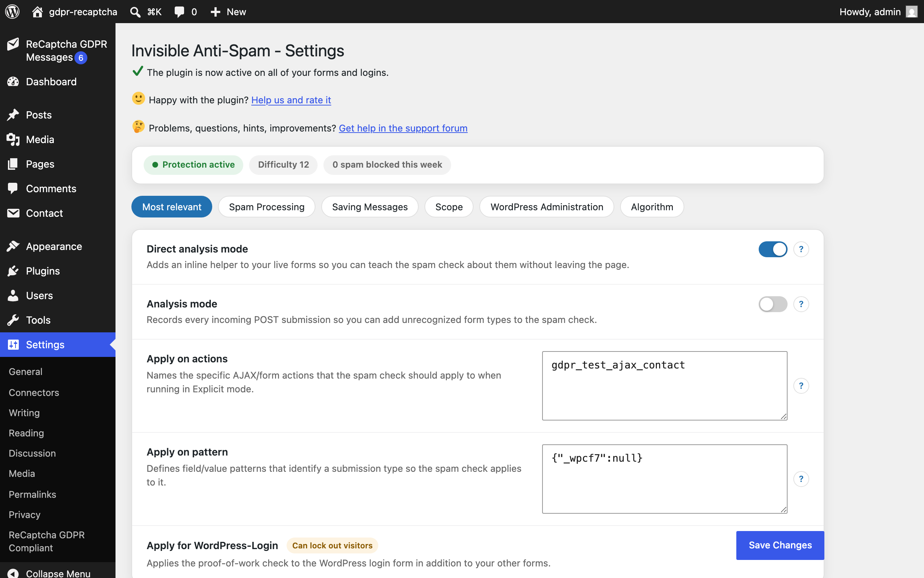Viewport: 924px width, 578px height.
Task: Open the Connectors settings submenu
Action: click(x=34, y=393)
